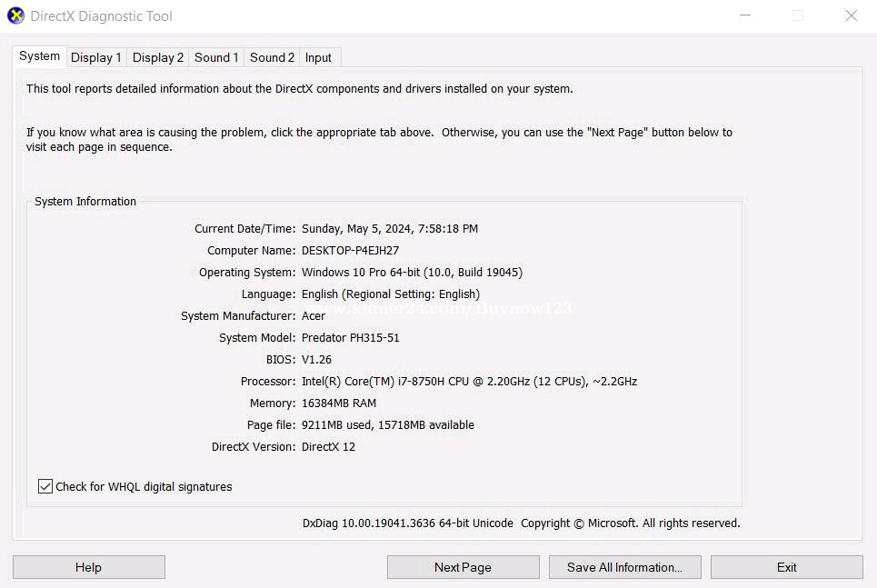Exit the DirectX Diagnostic Tool
The height and width of the screenshot is (588, 877).
click(x=787, y=567)
